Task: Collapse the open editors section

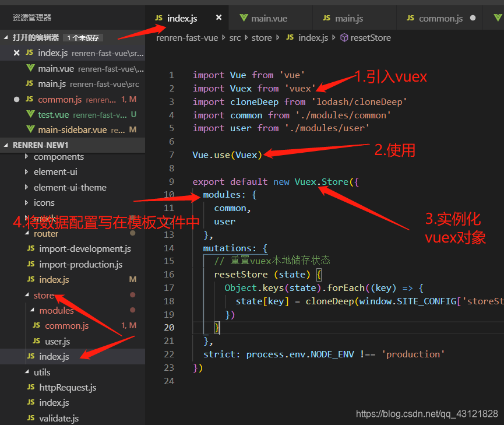Action: [x=6, y=38]
